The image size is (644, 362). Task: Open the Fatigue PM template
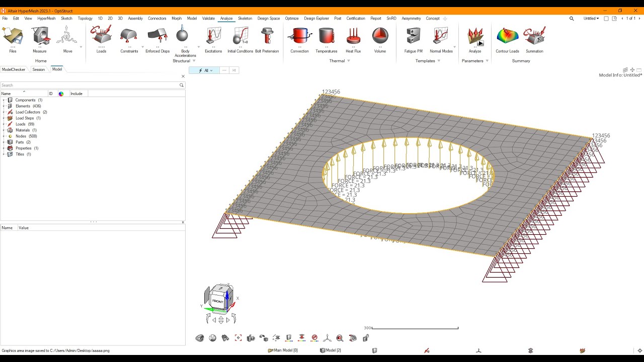click(x=413, y=40)
